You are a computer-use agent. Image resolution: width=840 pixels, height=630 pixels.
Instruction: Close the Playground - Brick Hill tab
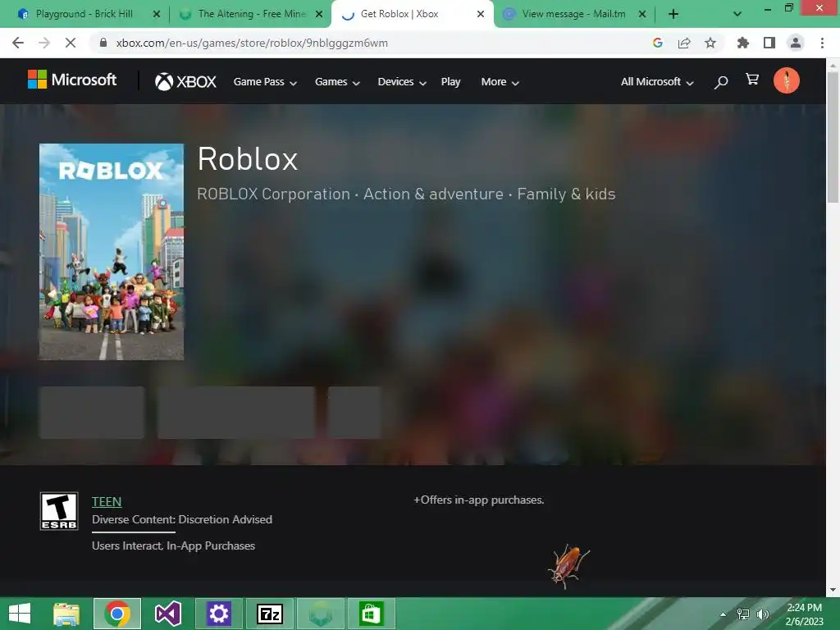tap(157, 15)
